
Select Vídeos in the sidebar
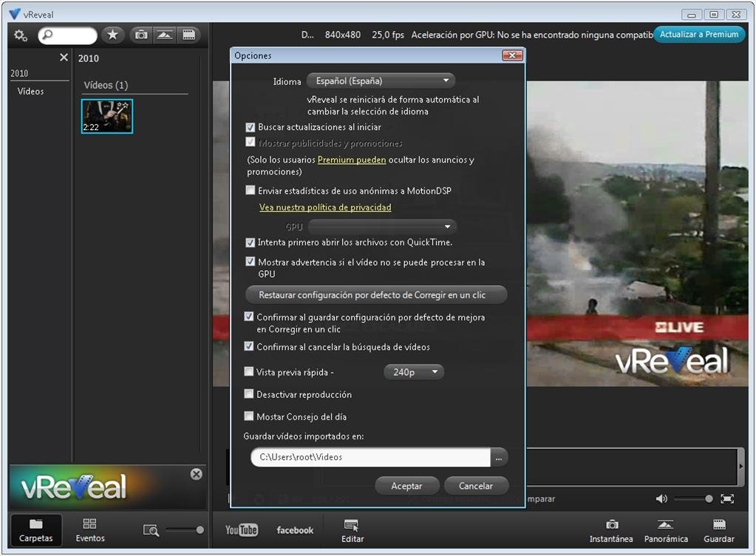[x=30, y=91]
